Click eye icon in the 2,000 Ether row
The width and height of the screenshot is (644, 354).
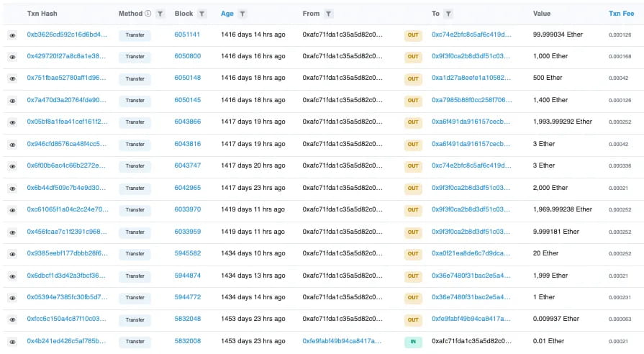click(12, 188)
